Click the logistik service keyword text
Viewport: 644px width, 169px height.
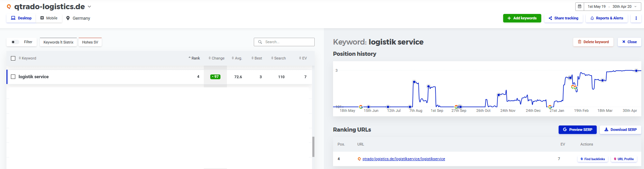(x=34, y=77)
